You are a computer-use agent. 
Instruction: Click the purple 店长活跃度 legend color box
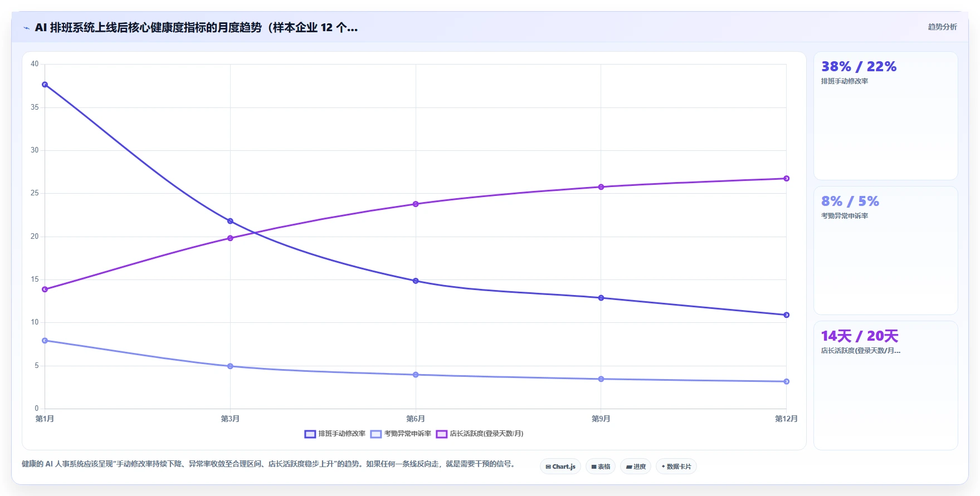442,434
